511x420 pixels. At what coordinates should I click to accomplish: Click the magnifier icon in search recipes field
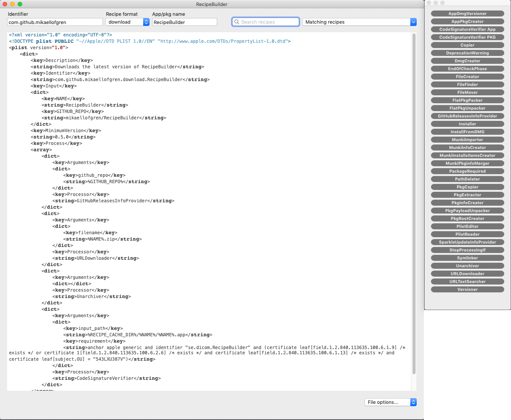237,22
